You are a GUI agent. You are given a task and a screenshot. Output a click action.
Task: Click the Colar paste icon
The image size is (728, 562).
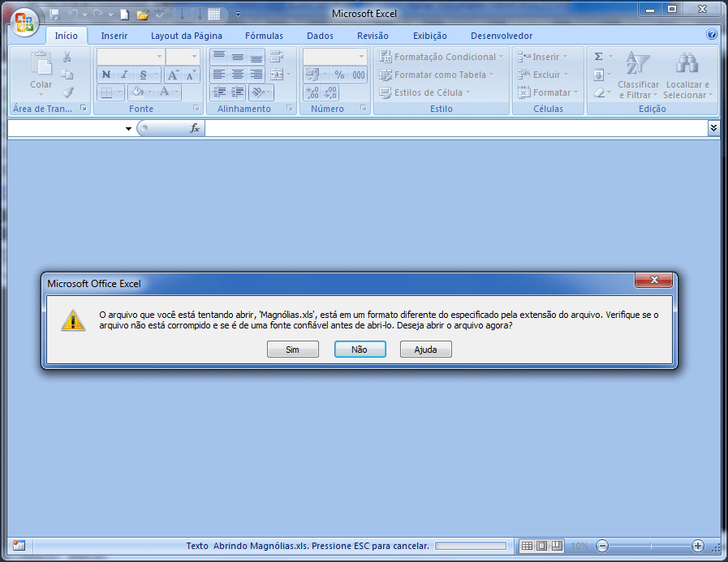click(41, 71)
